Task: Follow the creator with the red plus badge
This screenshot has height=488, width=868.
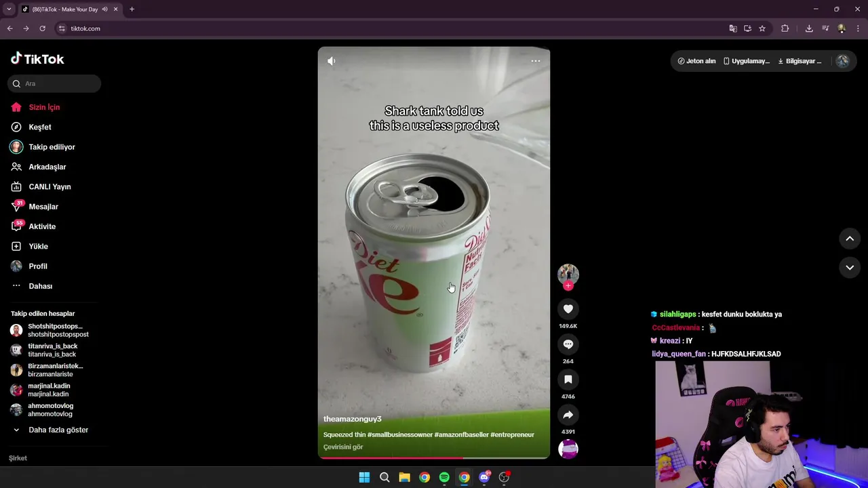Action: (x=568, y=286)
